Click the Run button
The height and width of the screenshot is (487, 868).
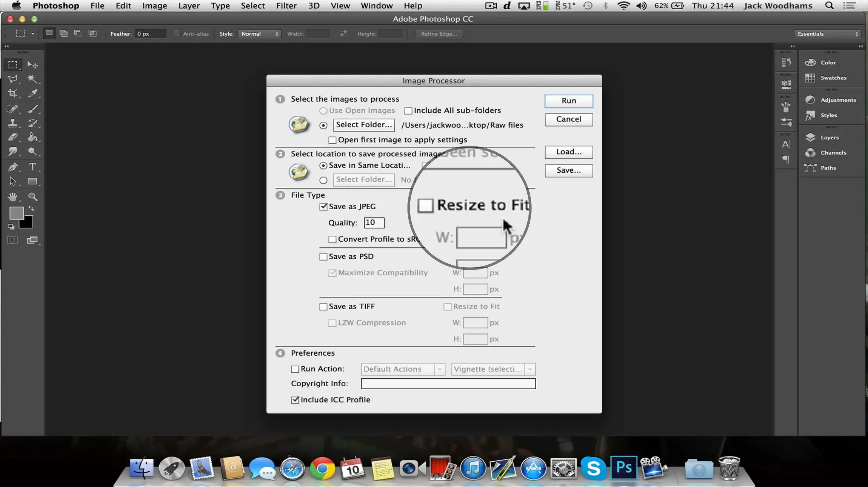tap(568, 100)
